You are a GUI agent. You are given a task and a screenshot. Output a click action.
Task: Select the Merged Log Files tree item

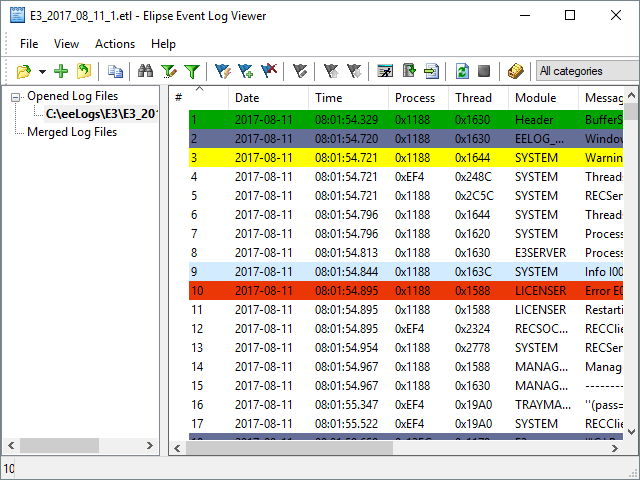point(71,132)
